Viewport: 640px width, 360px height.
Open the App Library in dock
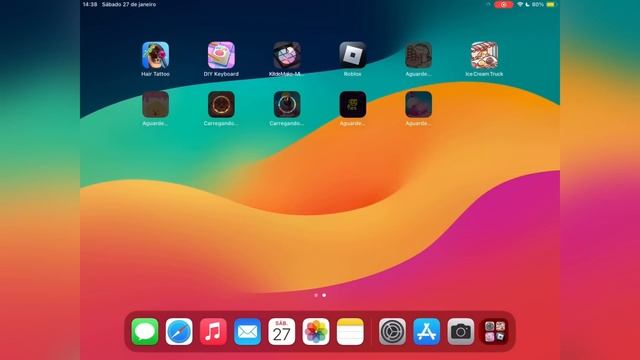pos(495,331)
